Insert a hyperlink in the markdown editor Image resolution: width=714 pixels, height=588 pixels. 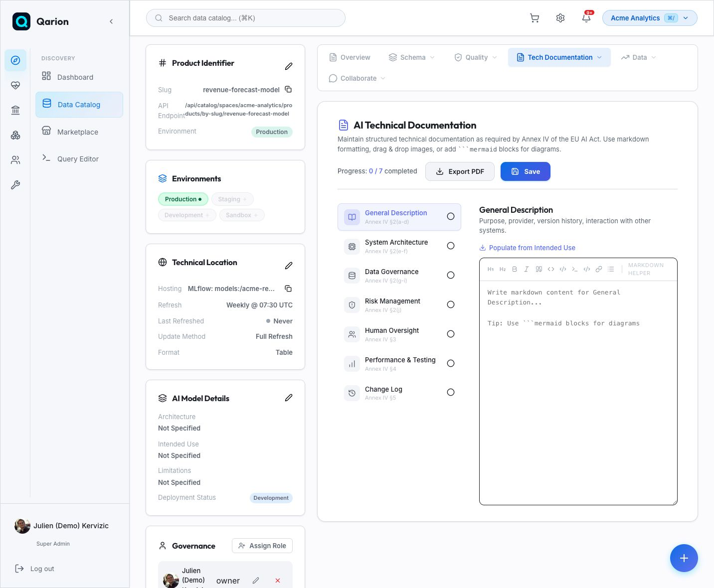coord(599,269)
